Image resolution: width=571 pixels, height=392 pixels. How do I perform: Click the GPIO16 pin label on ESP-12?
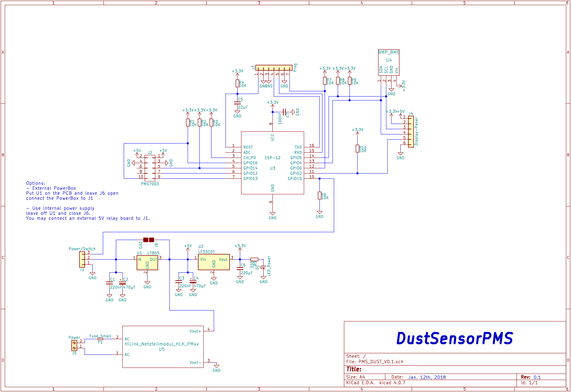pyautogui.click(x=250, y=163)
